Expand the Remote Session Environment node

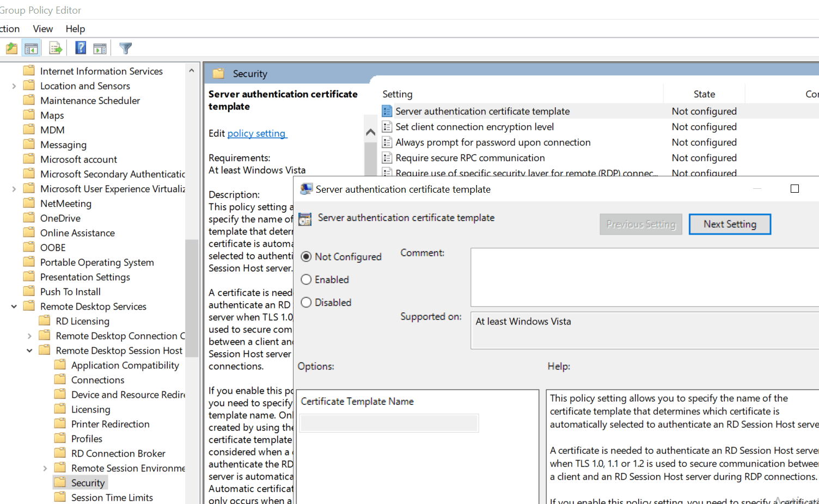(x=44, y=468)
